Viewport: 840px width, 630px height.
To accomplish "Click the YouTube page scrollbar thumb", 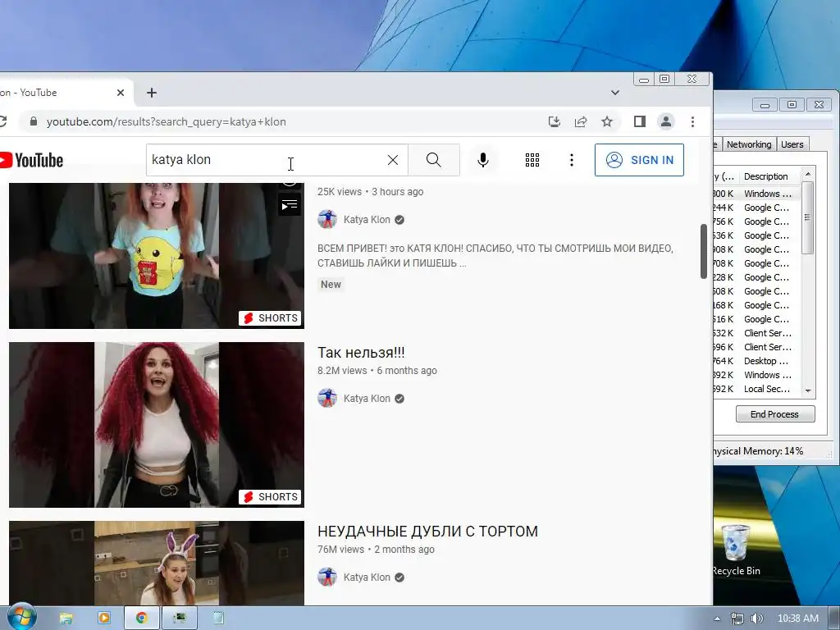I will [704, 251].
